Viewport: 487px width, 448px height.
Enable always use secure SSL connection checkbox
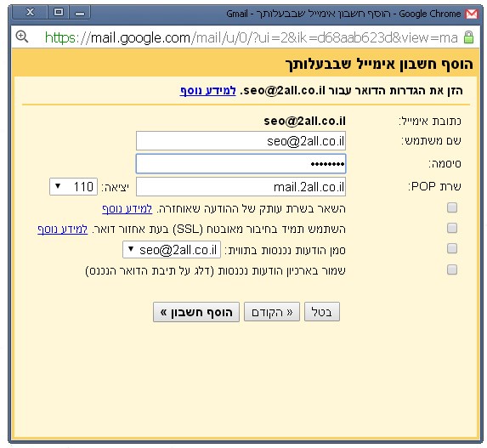pos(452,228)
